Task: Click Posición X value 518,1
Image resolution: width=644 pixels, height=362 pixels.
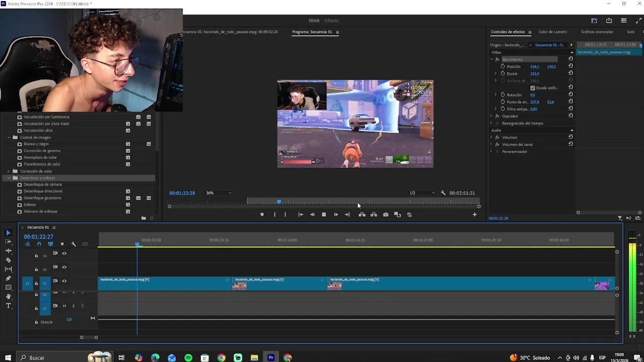Action: click(x=534, y=66)
